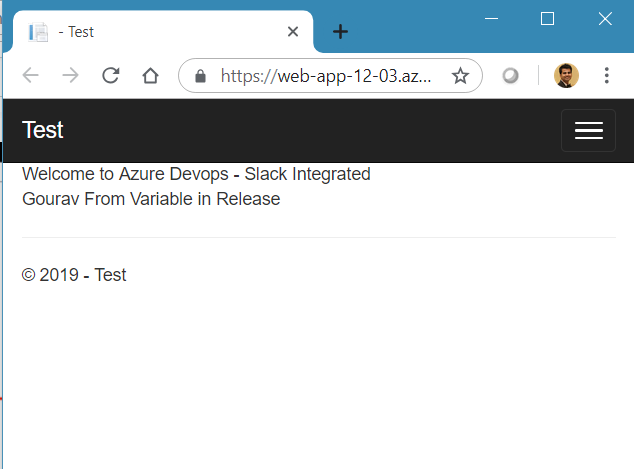
Task: Click the forward navigation arrow
Action: [x=70, y=75]
